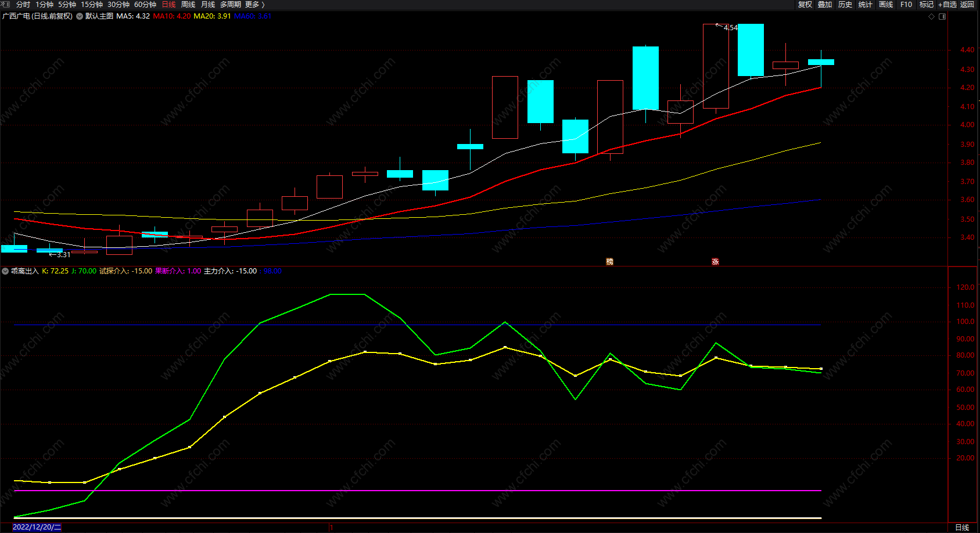Viewport: 980px width, 533px height.
Task: Click the 20.00 indicator axis label
Action: [965, 458]
